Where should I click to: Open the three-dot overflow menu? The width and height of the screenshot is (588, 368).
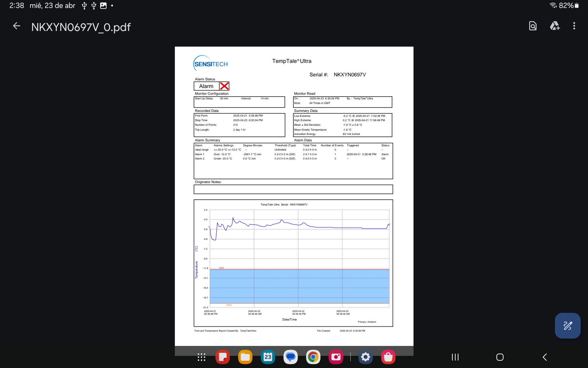[x=574, y=26]
